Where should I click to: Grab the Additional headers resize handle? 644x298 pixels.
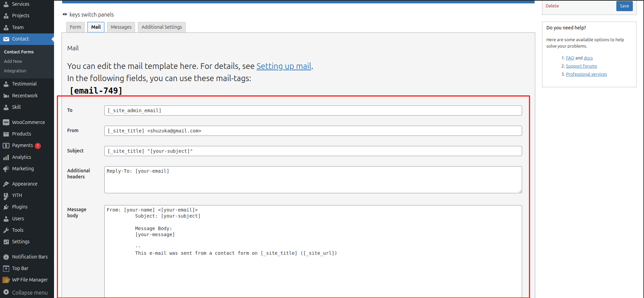(x=520, y=191)
